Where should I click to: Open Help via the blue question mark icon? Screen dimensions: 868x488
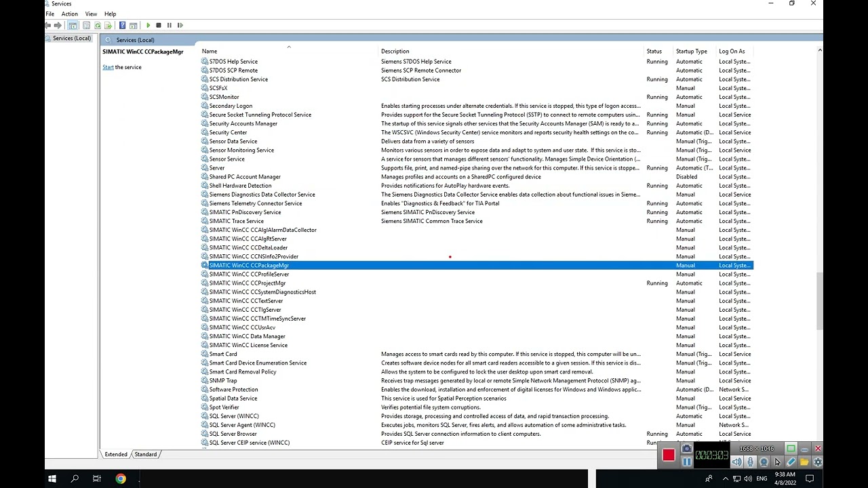click(122, 25)
